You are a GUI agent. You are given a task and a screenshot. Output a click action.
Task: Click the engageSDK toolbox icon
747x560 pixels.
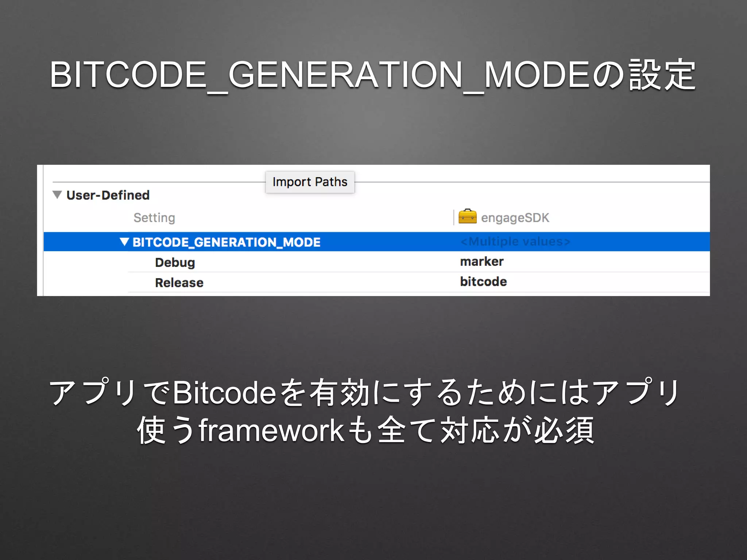(467, 216)
